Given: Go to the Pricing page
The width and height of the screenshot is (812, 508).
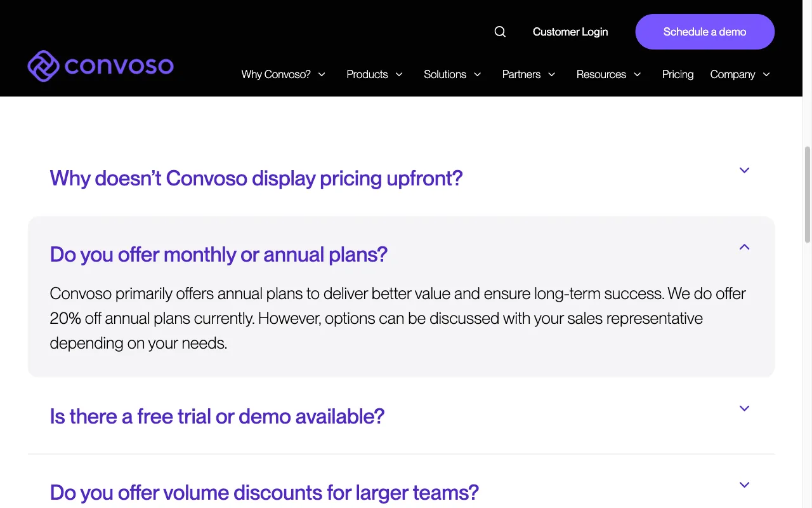Looking at the screenshot, I should pos(678,74).
